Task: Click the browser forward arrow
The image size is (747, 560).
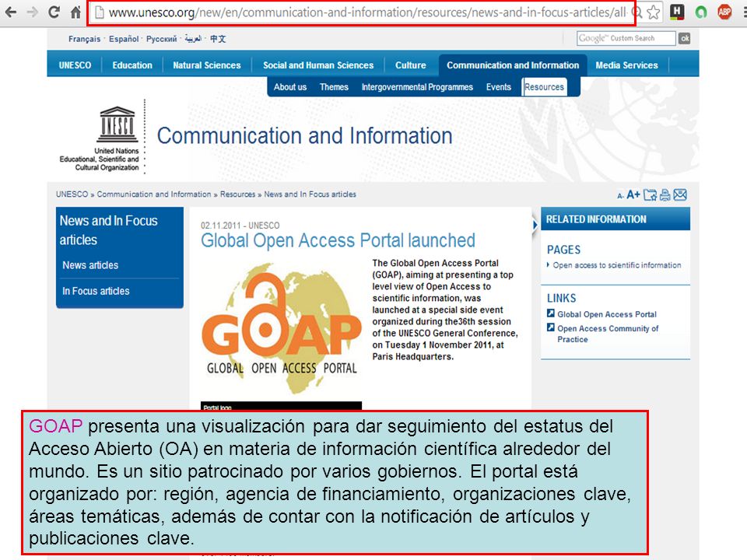Action: pyautogui.click(x=32, y=12)
